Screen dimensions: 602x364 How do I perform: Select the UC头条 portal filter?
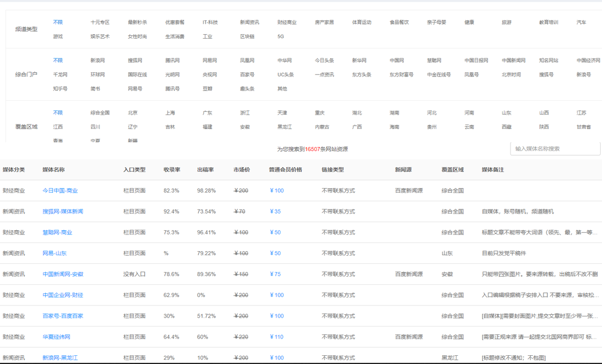pos(286,75)
